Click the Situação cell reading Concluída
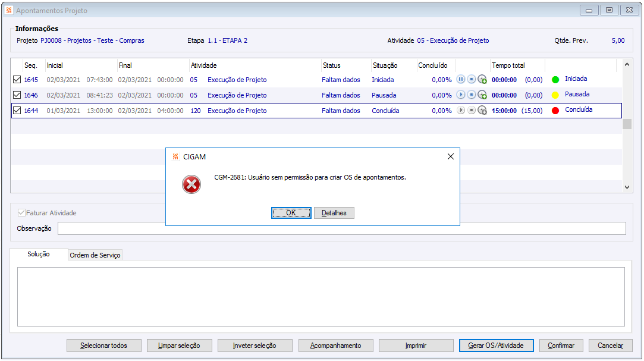The image size is (644, 361). (385, 111)
